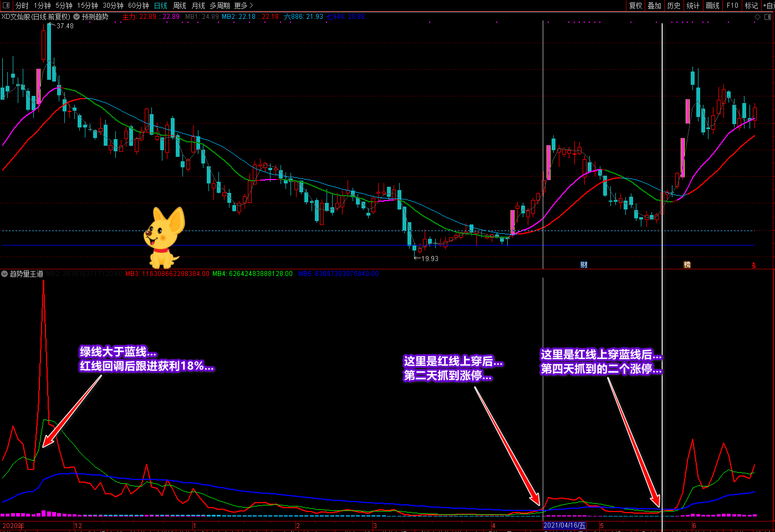Click the '财' financial event marker
Screen dimensions: 775x532
(x=584, y=265)
